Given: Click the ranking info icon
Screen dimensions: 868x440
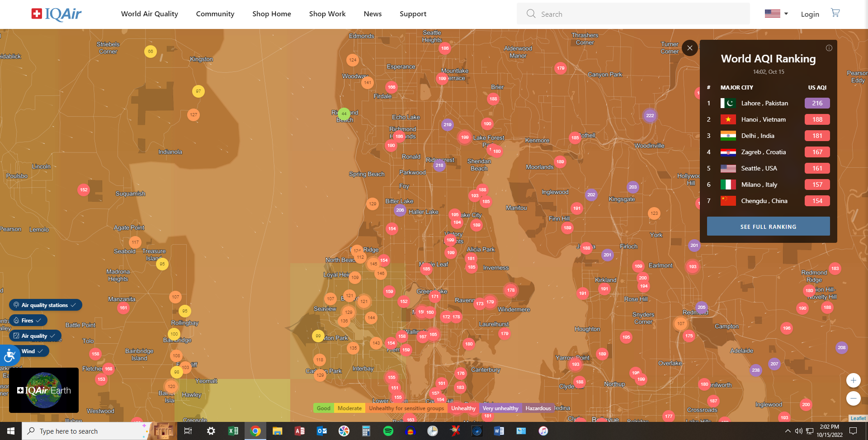Looking at the screenshot, I should pos(829,48).
